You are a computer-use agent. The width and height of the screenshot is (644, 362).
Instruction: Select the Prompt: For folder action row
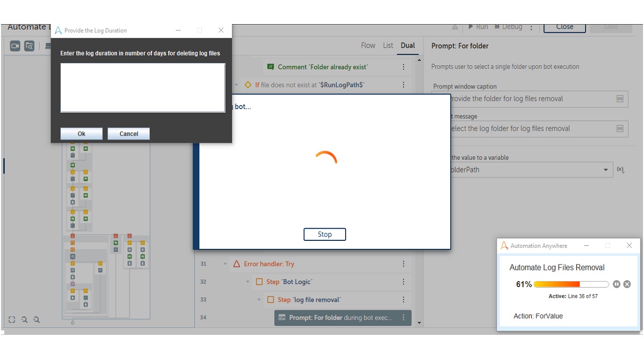pos(343,318)
